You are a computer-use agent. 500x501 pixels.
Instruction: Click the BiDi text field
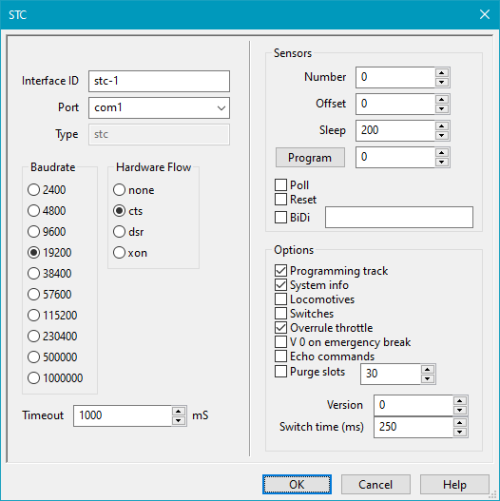[x=399, y=217]
